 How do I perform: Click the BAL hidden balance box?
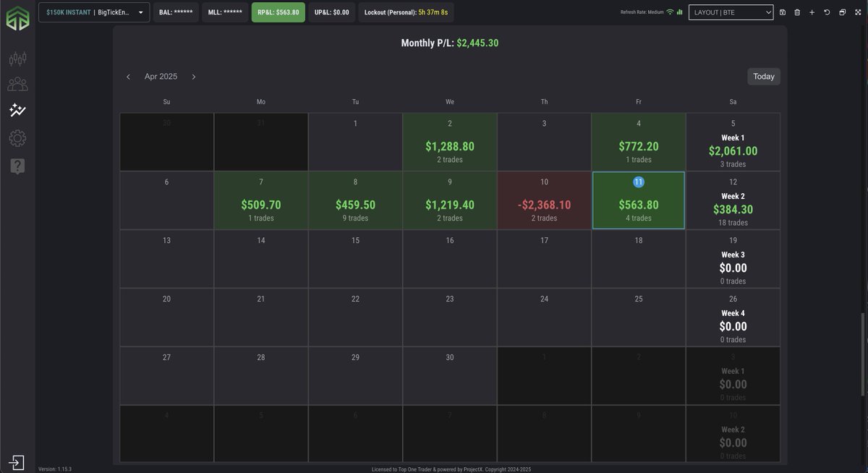(x=176, y=12)
